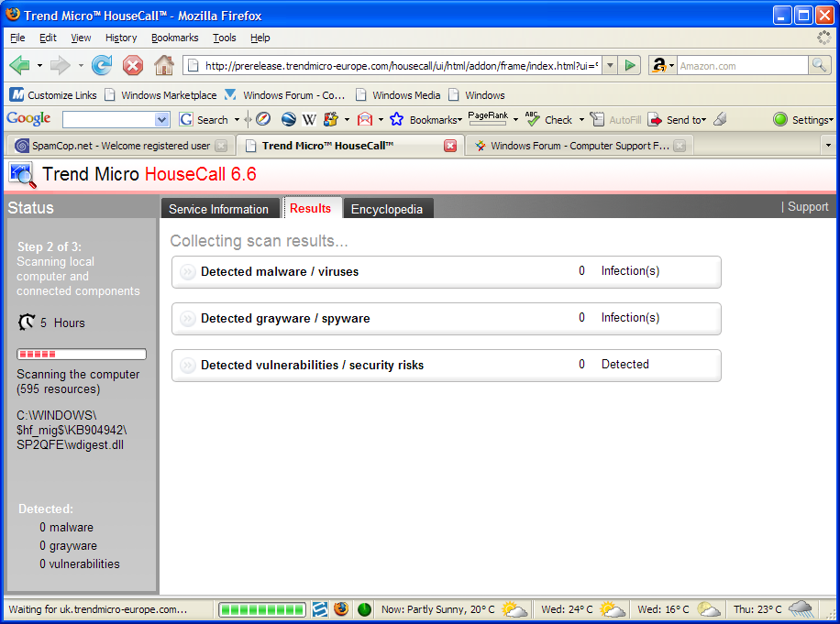Click the Thu 23° C rain cloud icon
This screenshot has width=840, height=624.
801,609
